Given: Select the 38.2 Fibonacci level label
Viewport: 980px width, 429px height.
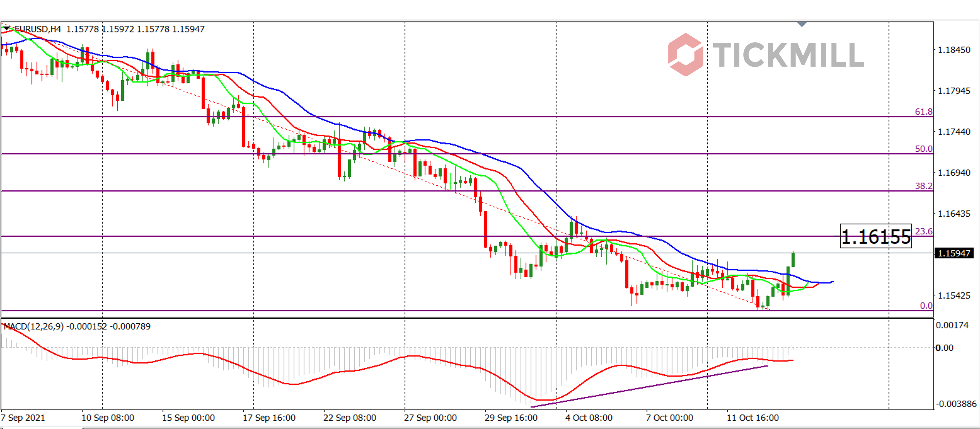Looking at the screenshot, I should (x=923, y=186).
